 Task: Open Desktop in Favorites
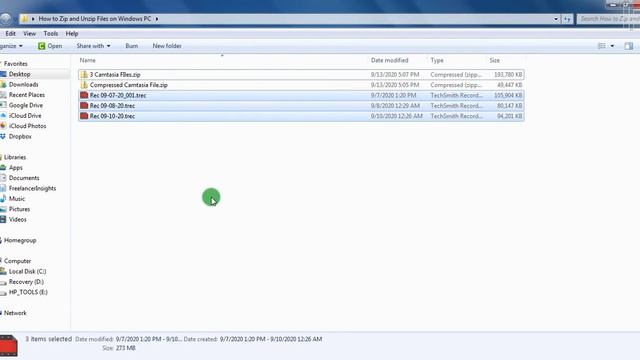(x=19, y=74)
